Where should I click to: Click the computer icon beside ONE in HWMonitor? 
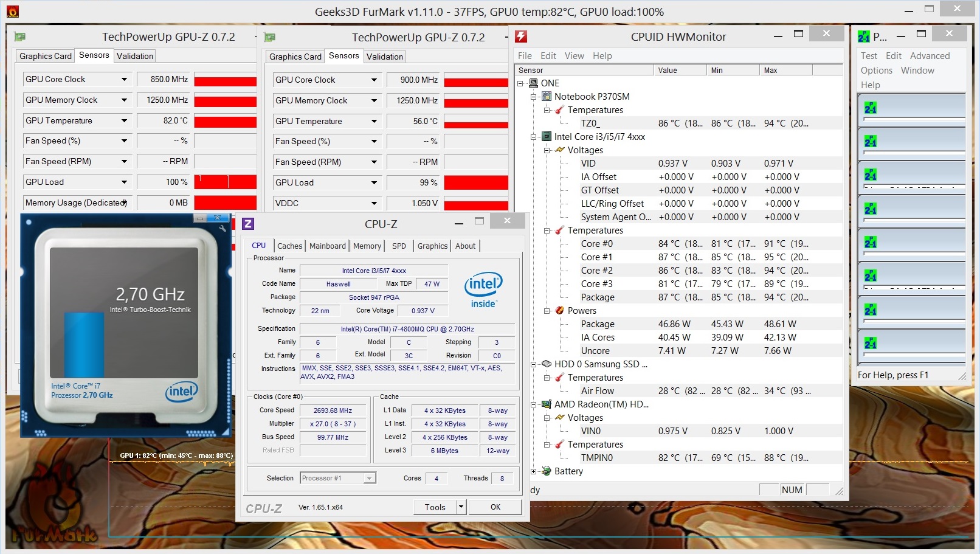pyautogui.click(x=533, y=83)
